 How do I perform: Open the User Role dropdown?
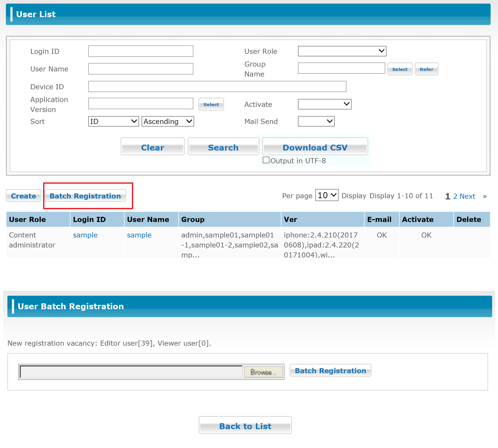point(342,51)
